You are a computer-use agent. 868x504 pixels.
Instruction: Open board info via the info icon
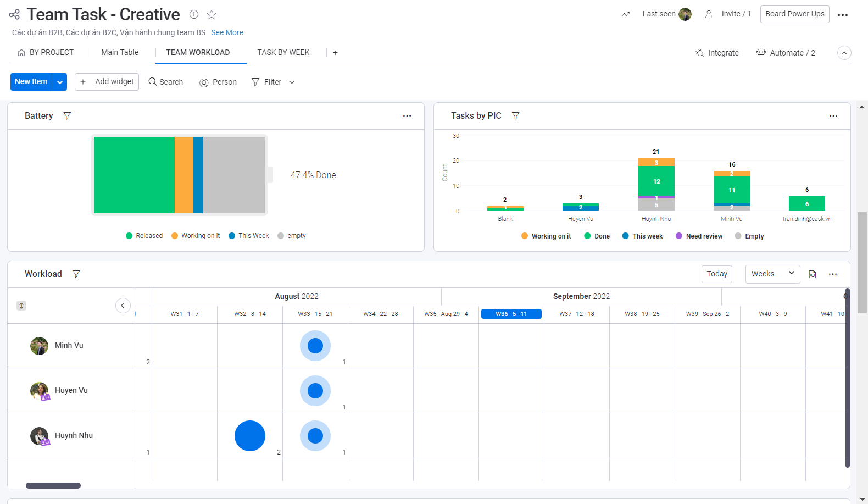point(194,14)
